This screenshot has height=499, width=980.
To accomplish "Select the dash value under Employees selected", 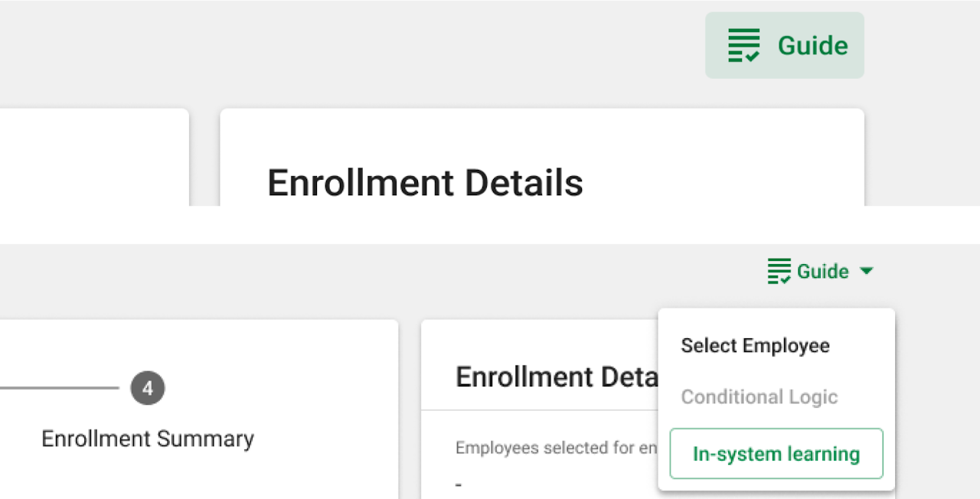I will pyautogui.click(x=459, y=485).
